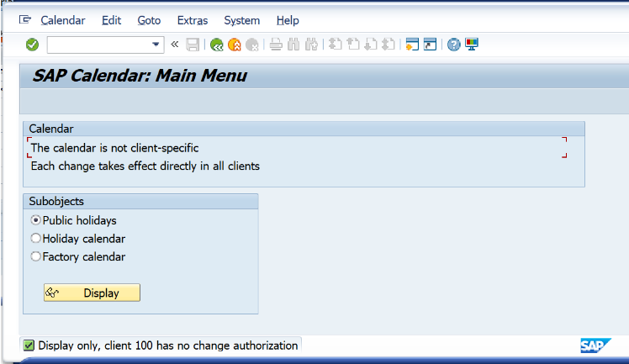The height and width of the screenshot is (364, 629).
Task: Click the 'SAP Calendar: Main Menu' title
Action: point(140,76)
